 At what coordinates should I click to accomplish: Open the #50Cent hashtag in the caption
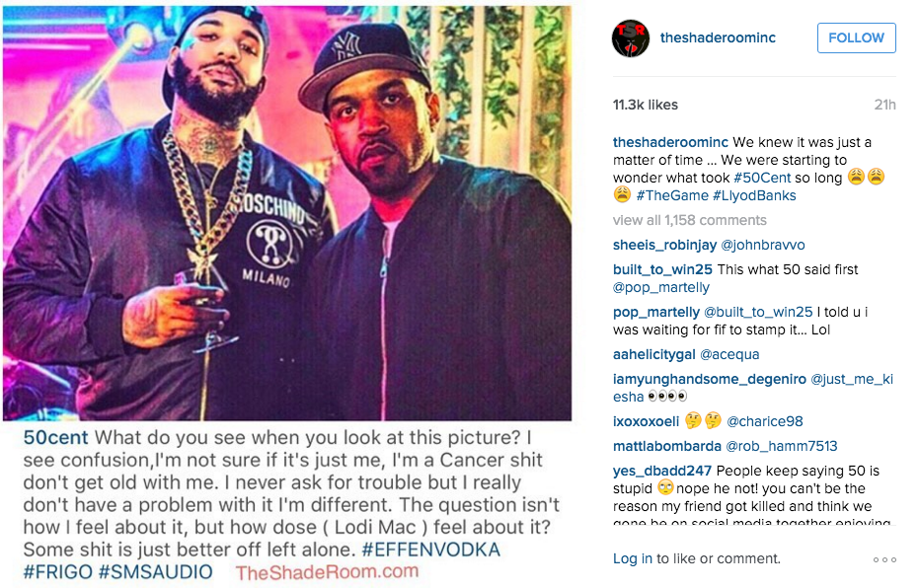[762, 178]
